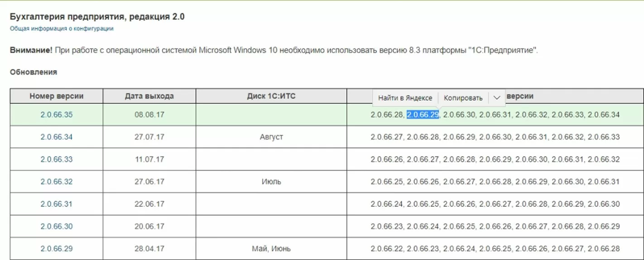Viewport: 644px width, 260px height.
Task: Click the Диск 1С:ИТС column header
Action: point(271,96)
